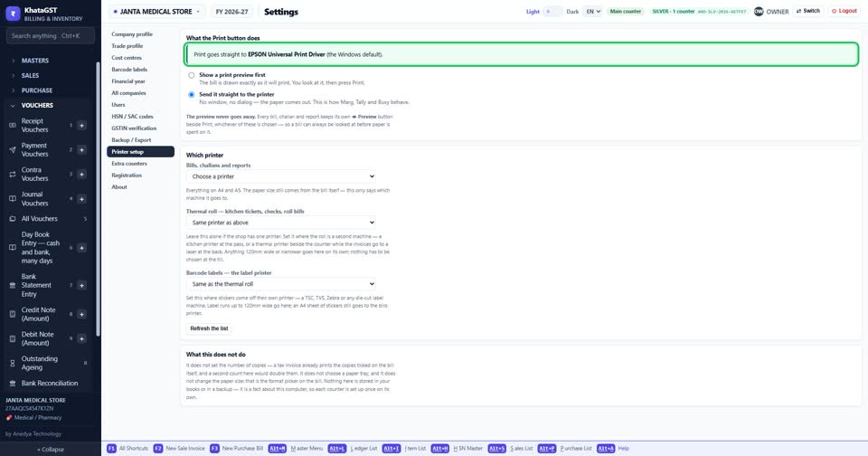Click the Bank Statement Entry bank icon

(x=12, y=285)
